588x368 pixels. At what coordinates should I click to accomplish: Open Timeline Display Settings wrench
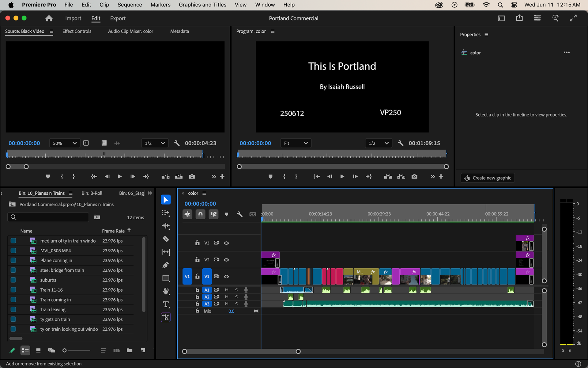[239, 214]
